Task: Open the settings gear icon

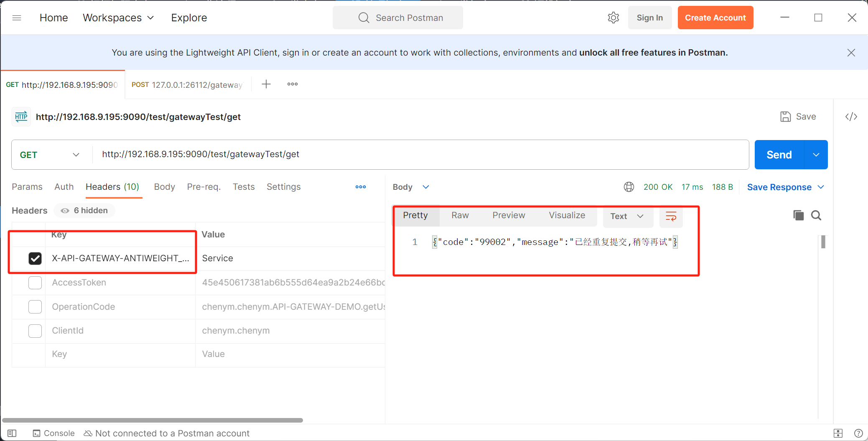Action: [613, 18]
